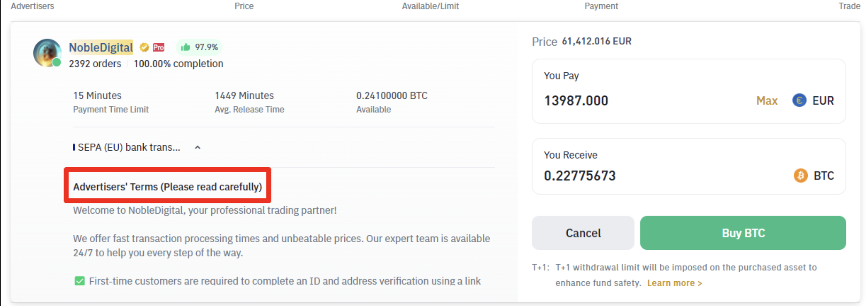Viewport: 868px width, 306px height.
Task: Click the orange BTC coin icon
Action: [800, 175]
